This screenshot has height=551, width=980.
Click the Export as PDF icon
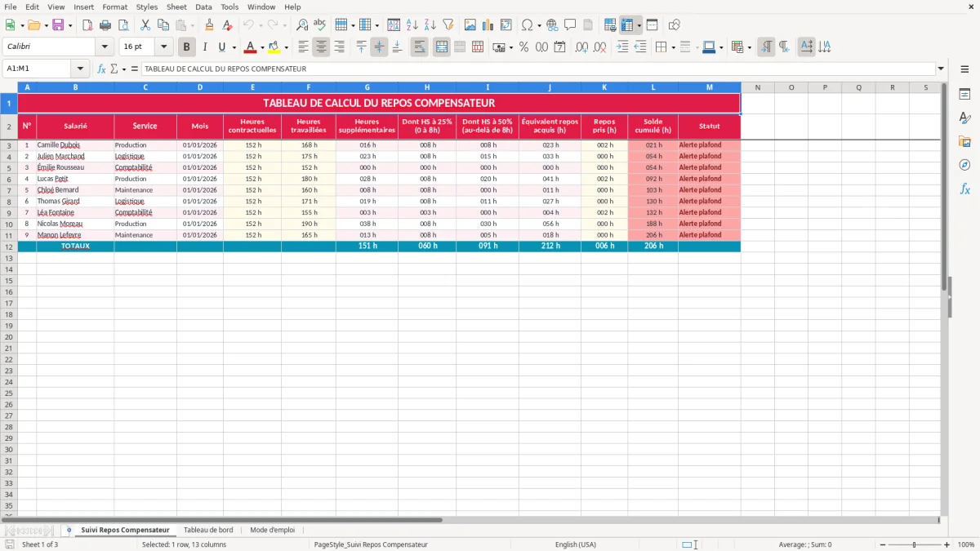click(x=87, y=25)
